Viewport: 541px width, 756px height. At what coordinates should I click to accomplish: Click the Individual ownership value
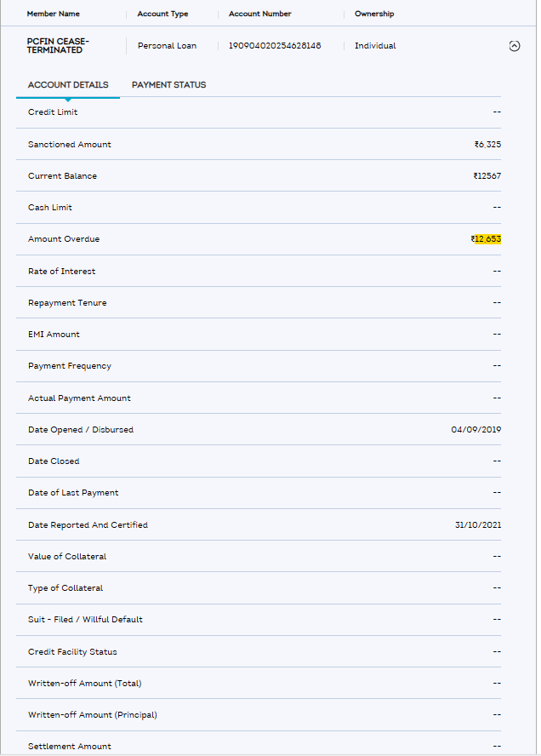[375, 46]
